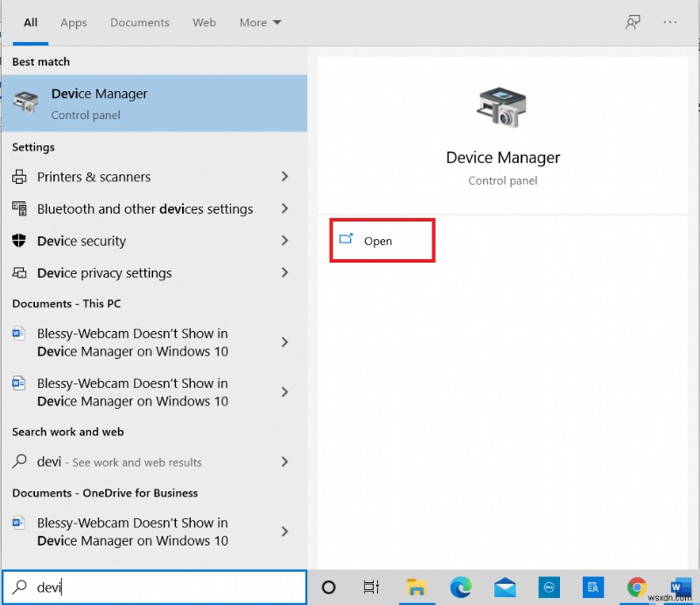Screen dimensions: 700x605
Task: Click the feedback icon in the top-right corner
Action: click(x=633, y=22)
